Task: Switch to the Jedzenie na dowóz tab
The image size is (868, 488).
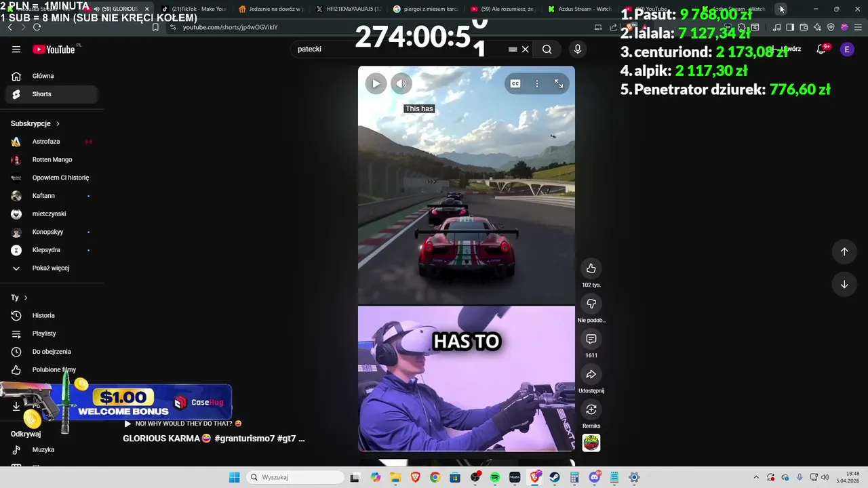Action: click(x=272, y=9)
